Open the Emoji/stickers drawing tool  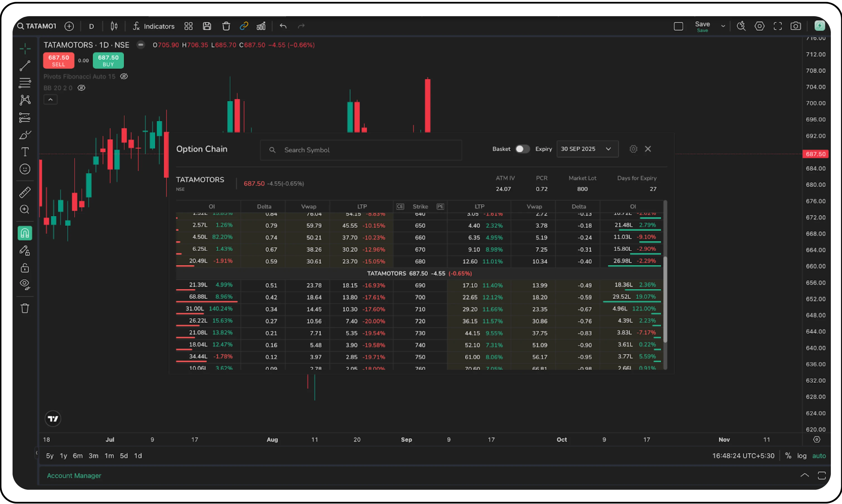(25, 169)
